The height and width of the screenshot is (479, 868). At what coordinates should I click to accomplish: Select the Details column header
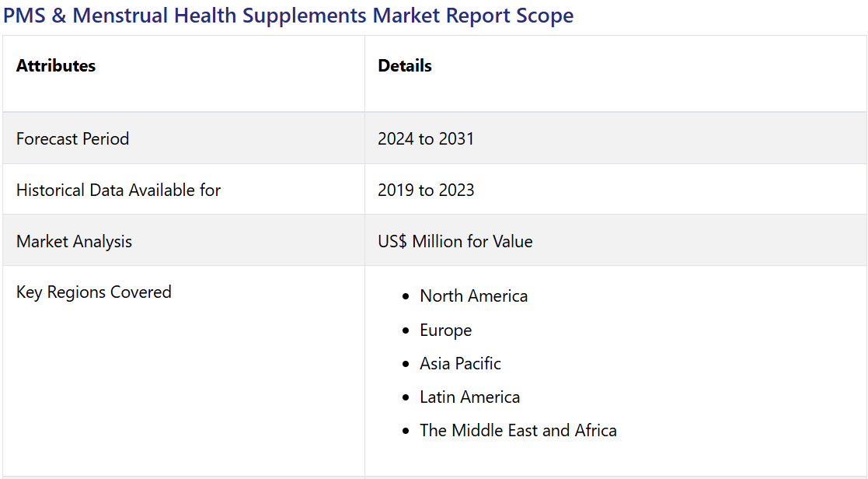click(x=405, y=66)
